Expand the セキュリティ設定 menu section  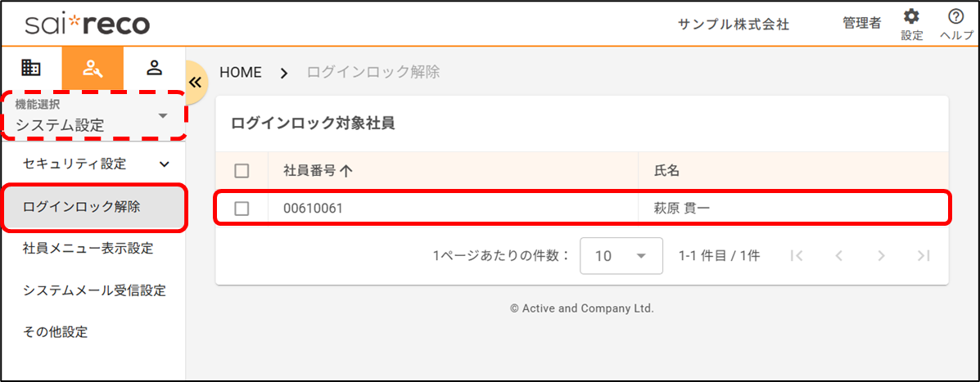click(93, 164)
